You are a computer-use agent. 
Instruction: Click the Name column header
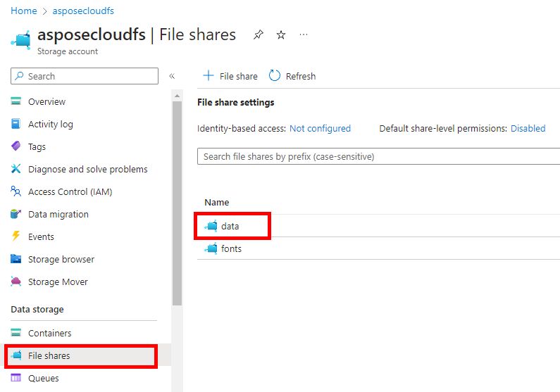pyautogui.click(x=216, y=202)
